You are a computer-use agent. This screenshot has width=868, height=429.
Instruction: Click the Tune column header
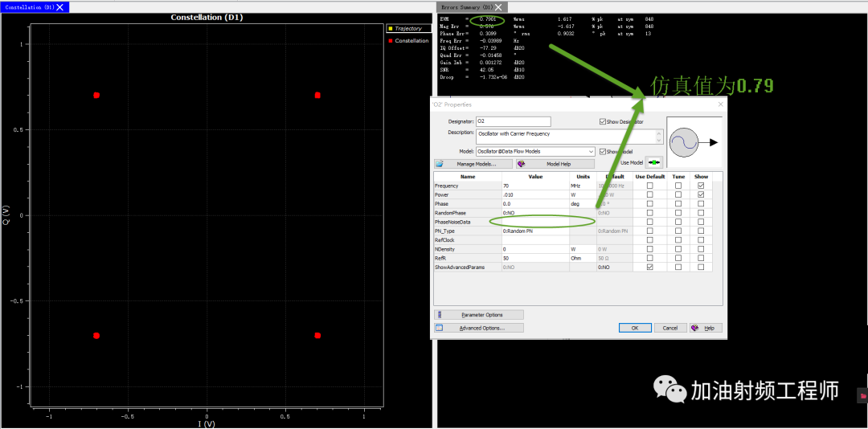pyautogui.click(x=678, y=177)
